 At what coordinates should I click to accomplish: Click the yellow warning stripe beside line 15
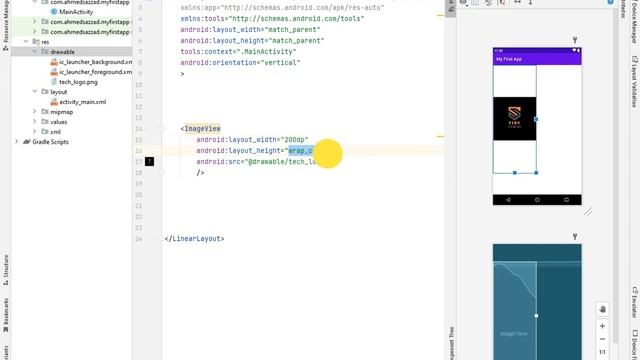440,136
